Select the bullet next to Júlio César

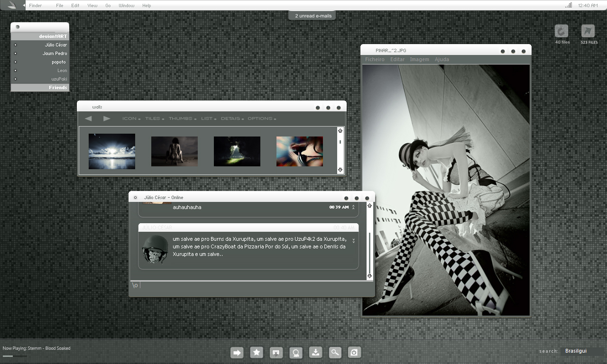click(16, 45)
